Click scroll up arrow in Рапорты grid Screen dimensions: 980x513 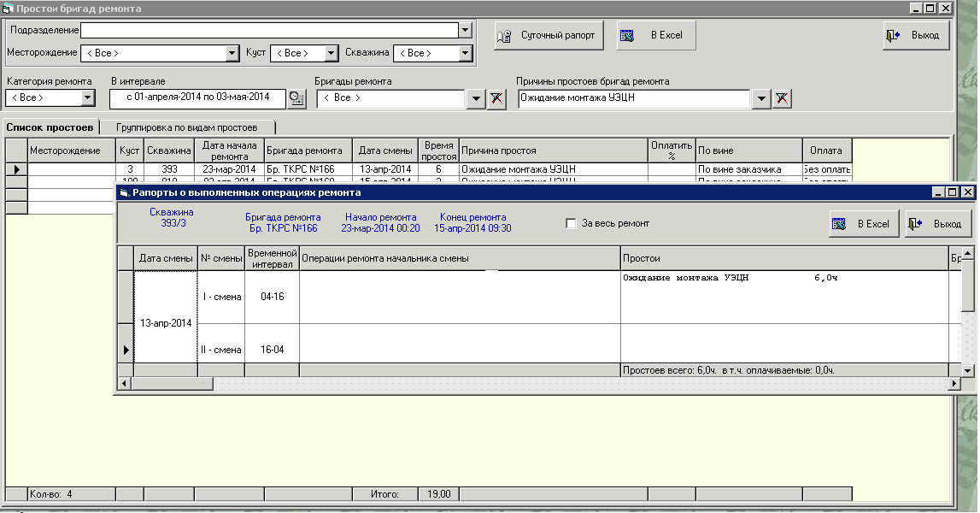point(967,253)
